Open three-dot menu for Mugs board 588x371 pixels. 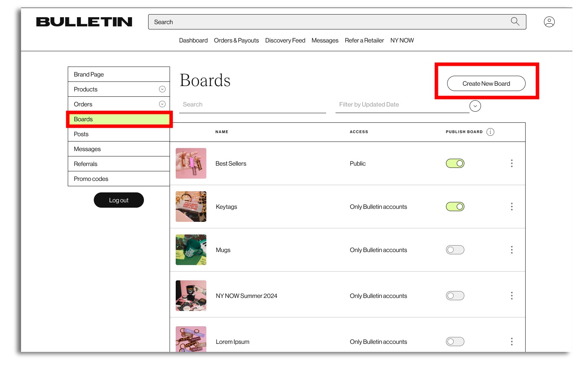pyautogui.click(x=511, y=250)
